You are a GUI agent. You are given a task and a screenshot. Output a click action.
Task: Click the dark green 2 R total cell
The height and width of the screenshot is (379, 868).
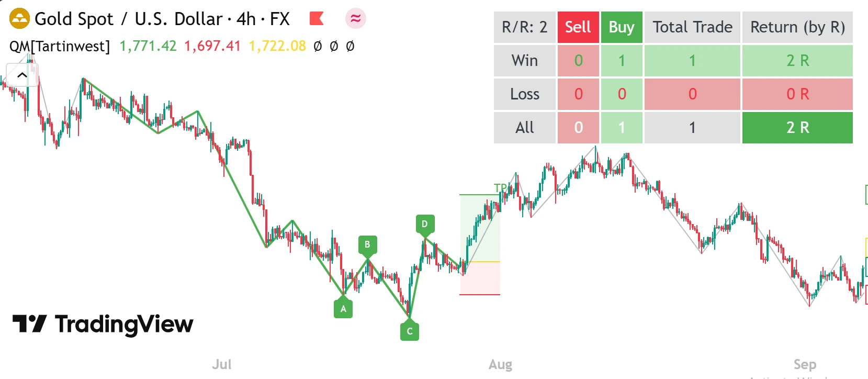click(797, 127)
